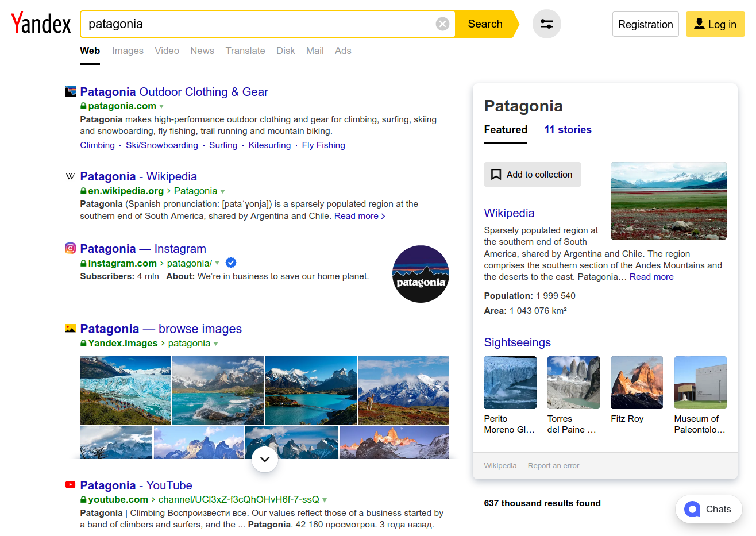Open the Patagonia - YouTube result

[x=136, y=485]
